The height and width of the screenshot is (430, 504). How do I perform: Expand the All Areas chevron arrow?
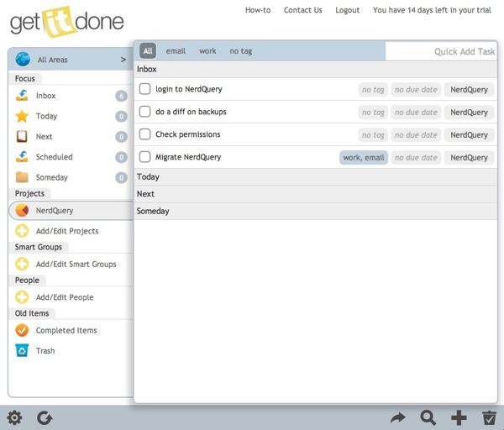click(x=123, y=60)
